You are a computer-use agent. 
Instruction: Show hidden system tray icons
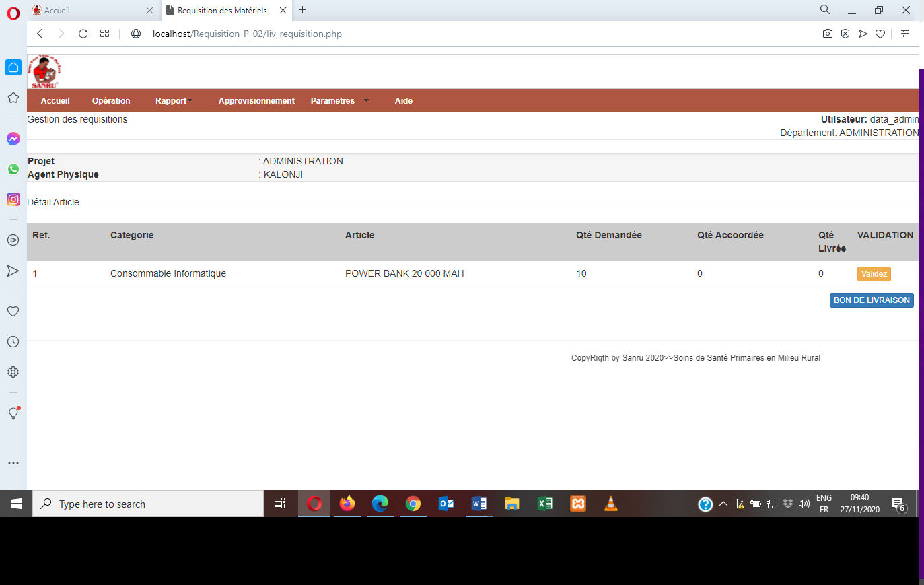[723, 504]
